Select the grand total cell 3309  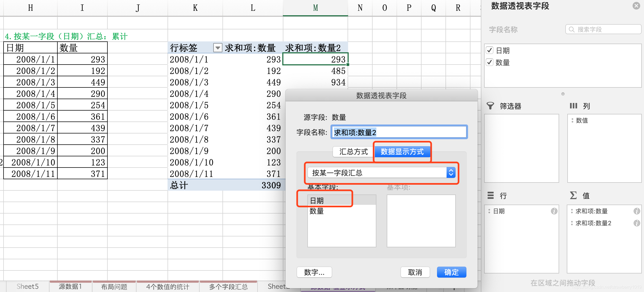253,185
